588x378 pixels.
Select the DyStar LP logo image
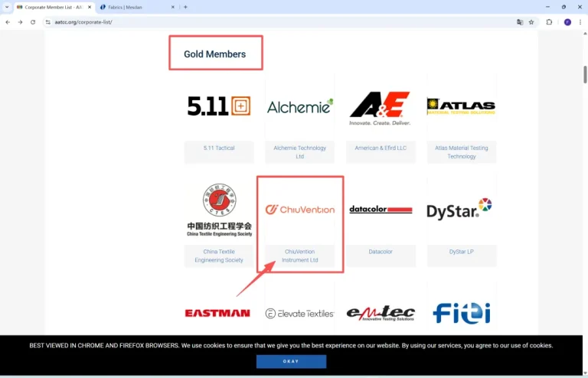pyautogui.click(x=461, y=208)
